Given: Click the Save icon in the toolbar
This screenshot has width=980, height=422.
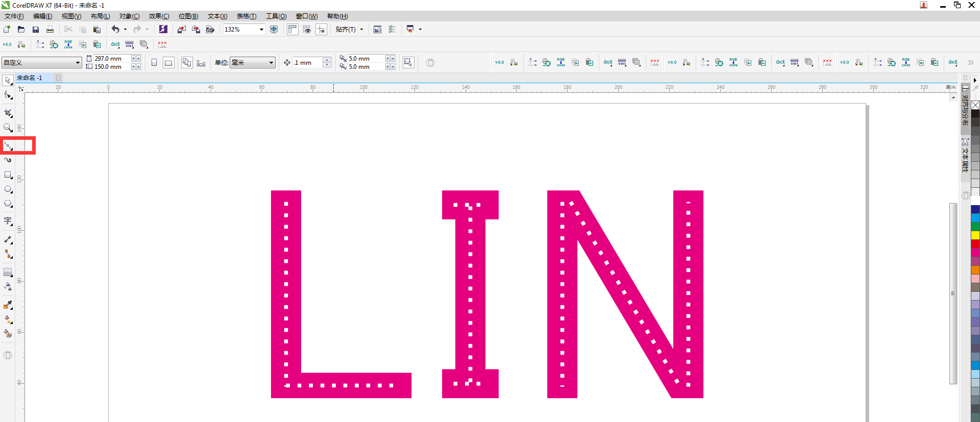Looking at the screenshot, I should coord(36,30).
